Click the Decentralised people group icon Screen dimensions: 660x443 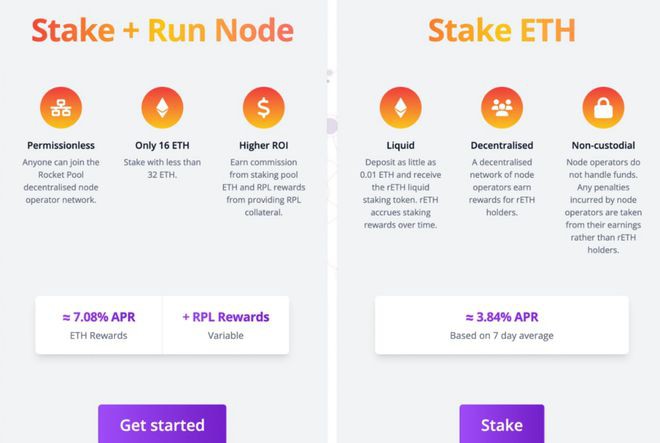pos(502,108)
